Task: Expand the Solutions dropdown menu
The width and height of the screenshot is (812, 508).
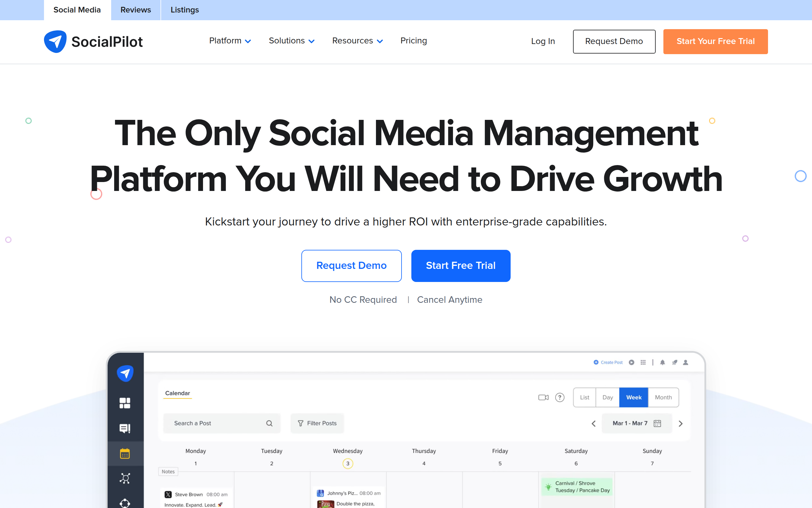Action: pyautogui.click(x=291, y=41)
